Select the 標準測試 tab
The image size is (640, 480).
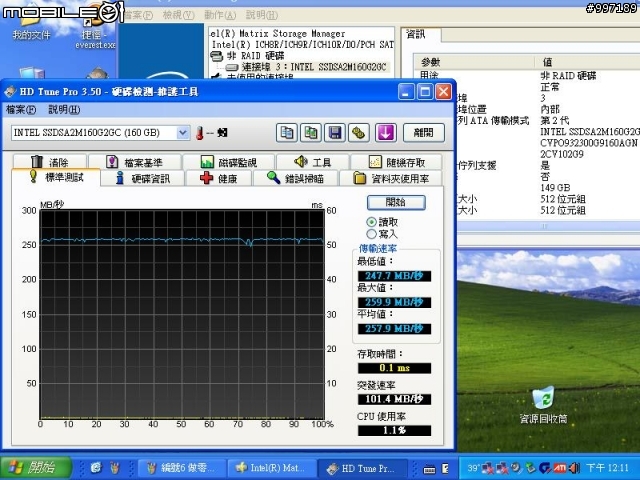point(56,177)
